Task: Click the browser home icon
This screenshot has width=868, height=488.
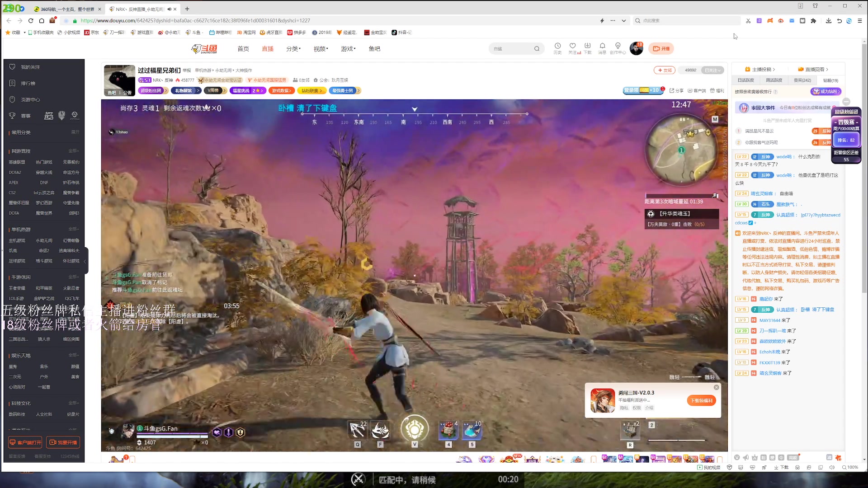Action: click(x=42, y=21)
